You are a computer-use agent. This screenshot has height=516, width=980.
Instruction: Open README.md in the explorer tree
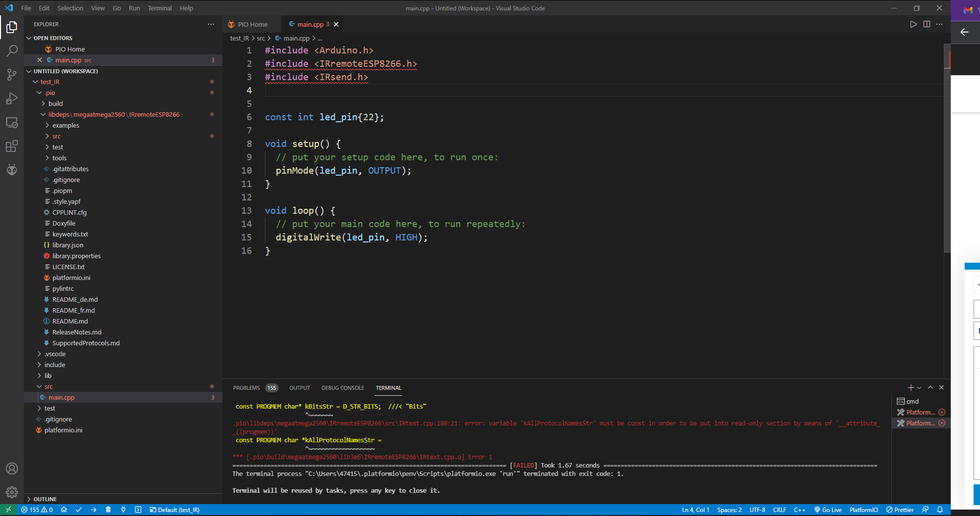(70, 321)
